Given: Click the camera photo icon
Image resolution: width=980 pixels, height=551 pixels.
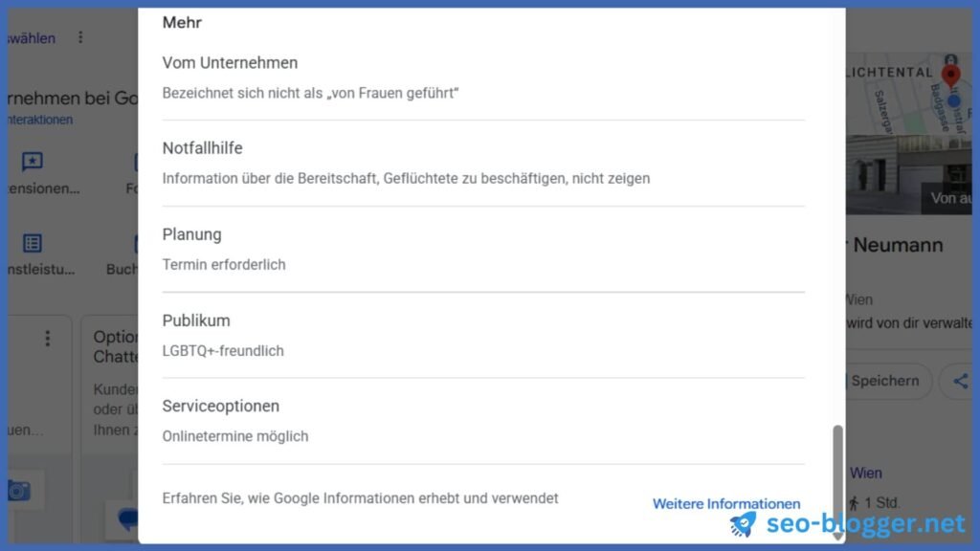Looking at the screenshot, I should coord(19,491).
